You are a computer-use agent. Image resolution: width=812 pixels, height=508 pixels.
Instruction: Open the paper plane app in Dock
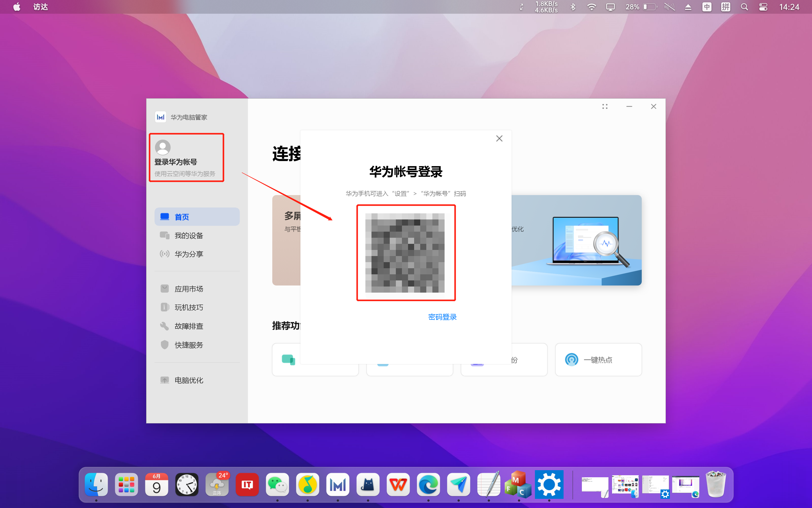(x=459, y=484)
